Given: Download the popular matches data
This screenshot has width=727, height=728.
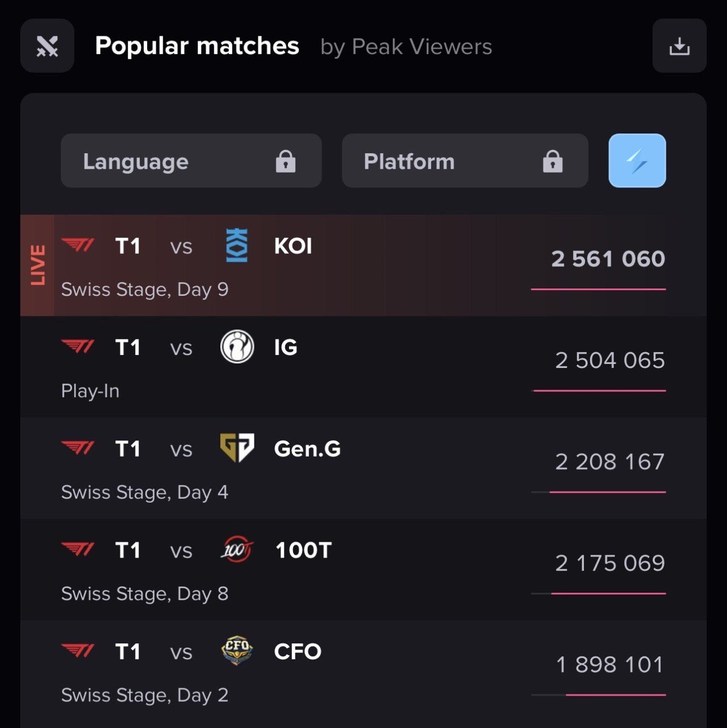Looking at the screenshot, I should (679, 46).
